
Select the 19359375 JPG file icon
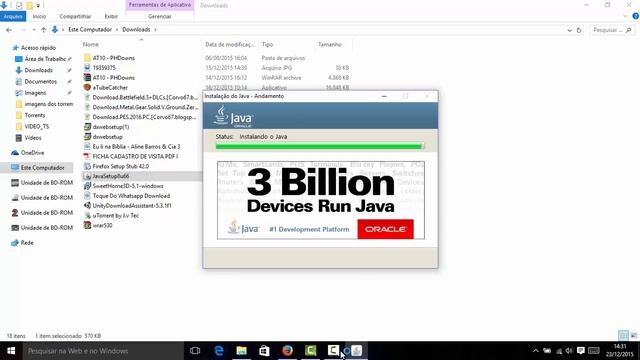point(87,68)
